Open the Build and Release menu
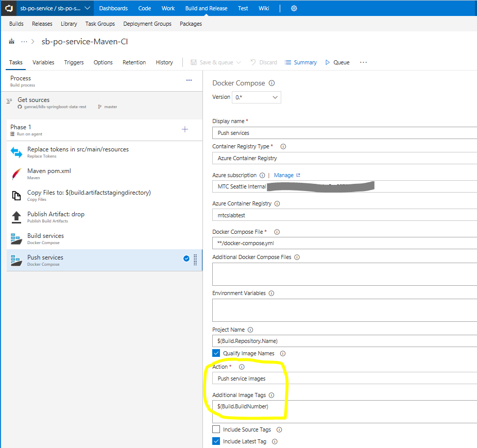 pyautogui.click(x=206, y=8)
